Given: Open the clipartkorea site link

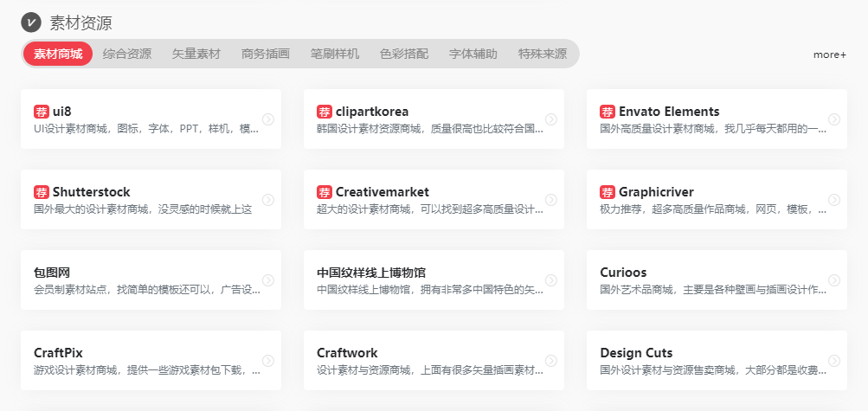Looking at the screenshot, I should [372, 112].
